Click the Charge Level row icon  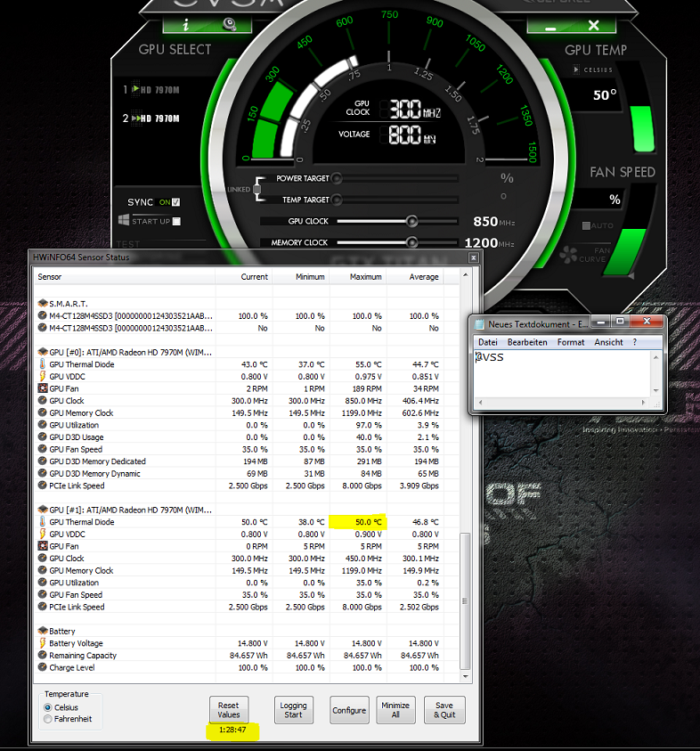(x=43, y=667)
